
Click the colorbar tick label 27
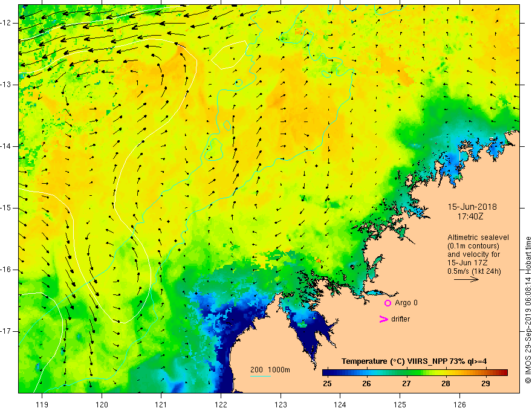(406, 384)
